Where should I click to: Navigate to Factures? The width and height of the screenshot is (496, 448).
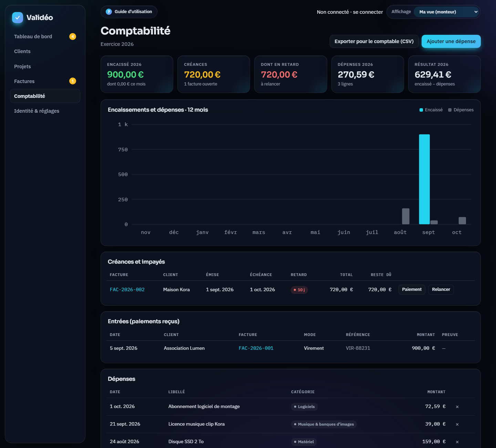(x=45, y=81)
